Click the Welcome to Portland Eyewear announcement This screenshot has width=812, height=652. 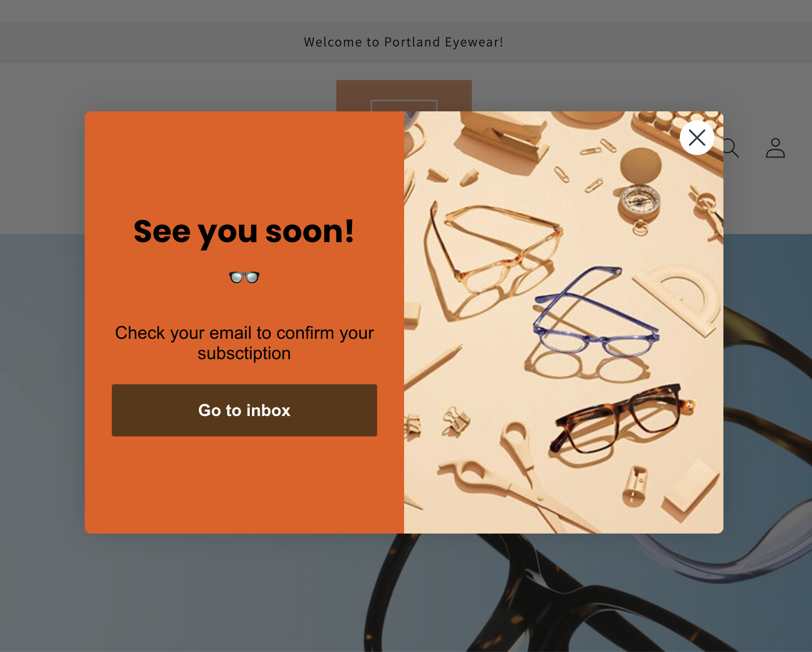coord(404,42)
